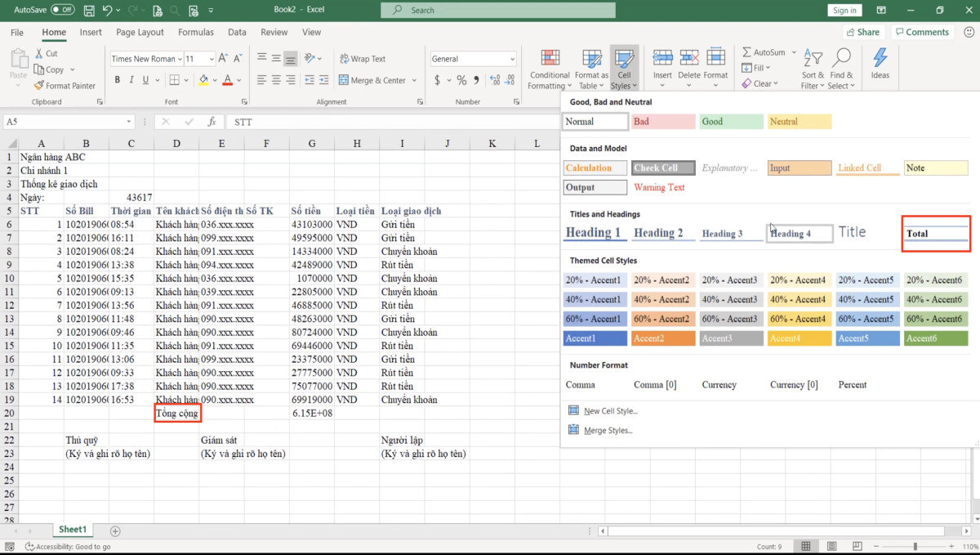980x555 pixels.
Task: Switch to Page Layout view in status bar
Action: (x=831, y=546)
